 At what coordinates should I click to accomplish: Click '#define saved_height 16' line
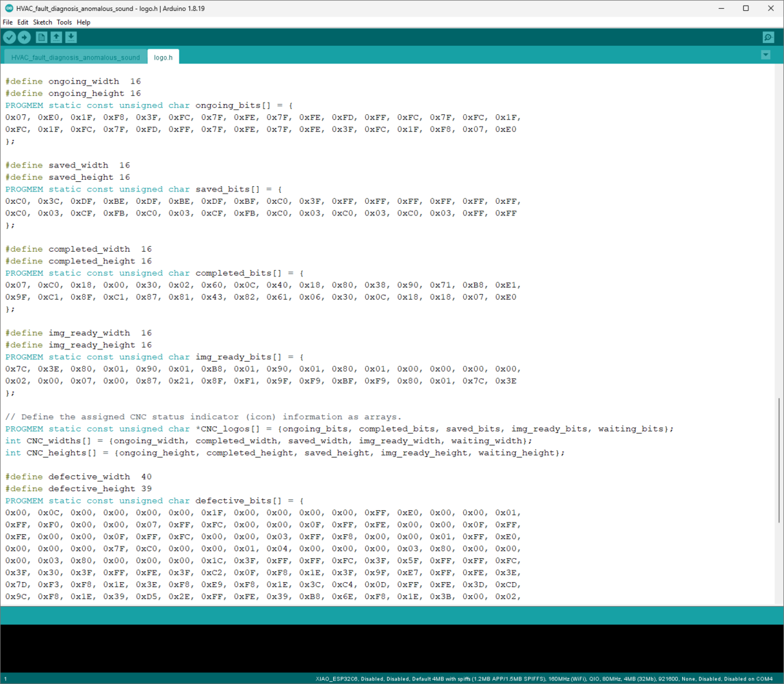tap(68, 177)
